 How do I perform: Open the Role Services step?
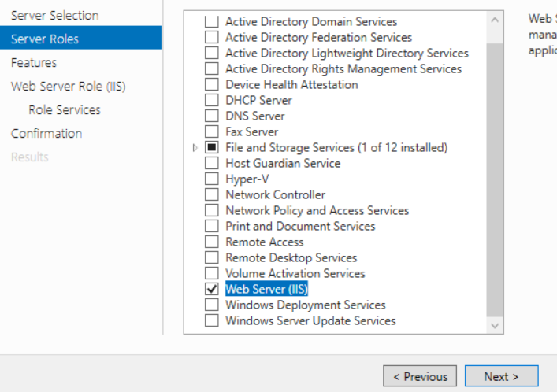[x=65, y=110]
